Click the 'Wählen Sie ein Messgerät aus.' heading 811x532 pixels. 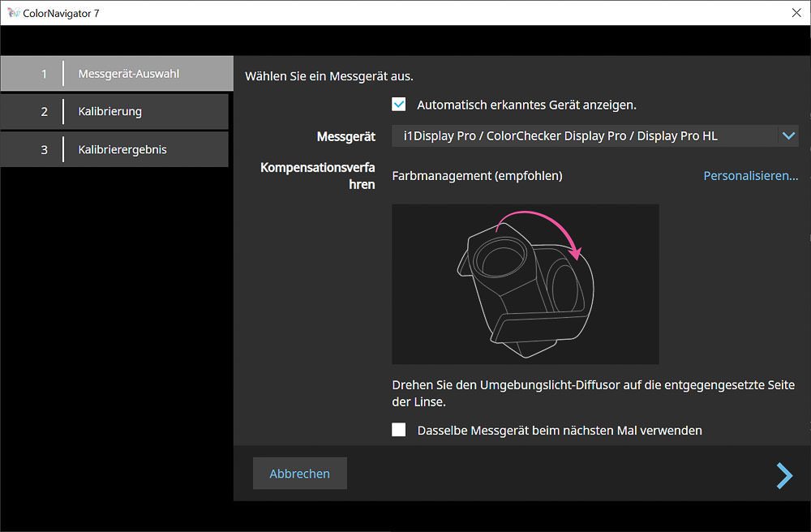329,77
